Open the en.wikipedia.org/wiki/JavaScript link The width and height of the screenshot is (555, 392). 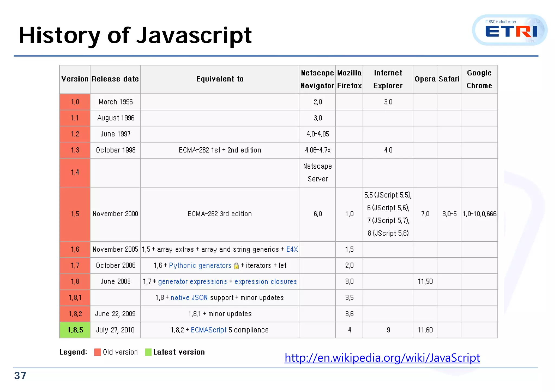point(382,358)
